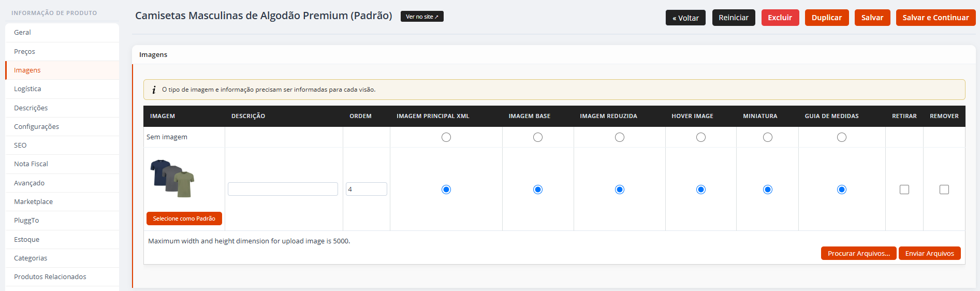Image resolution: width=980 pixels, height=291 pixels.
Task: Select the Imagens sidebar item
Action: [62, 70]
